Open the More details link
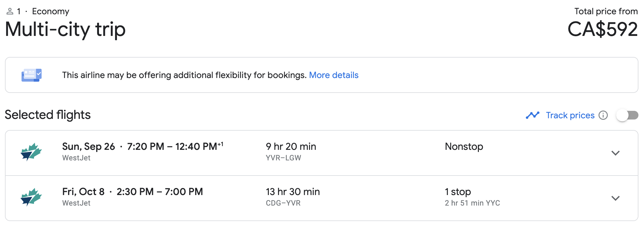Screen dimensions: 644x226 334,75
